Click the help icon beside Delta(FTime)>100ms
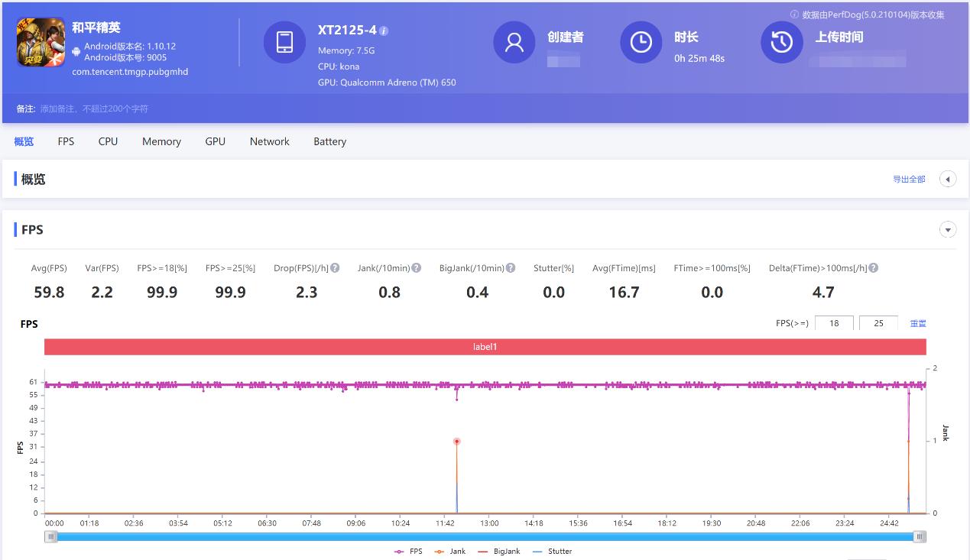Viewport: 970px width, 560px height. [x=874, y=267]
